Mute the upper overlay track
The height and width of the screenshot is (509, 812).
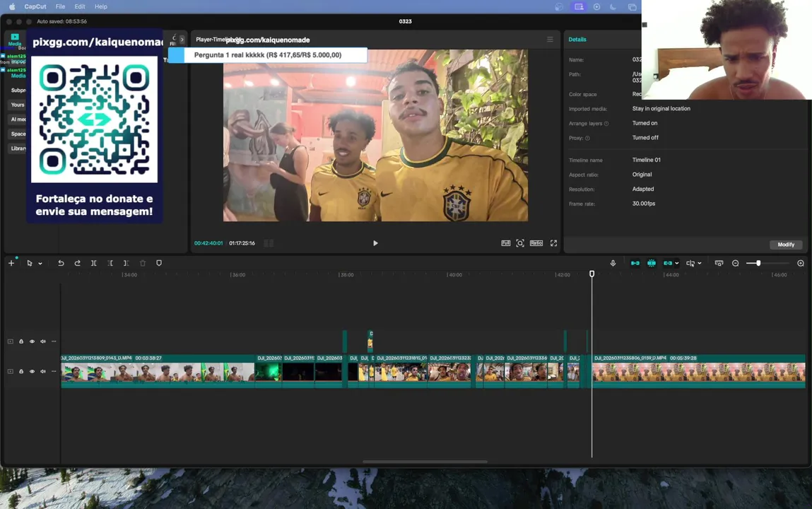(x=43, y=341)
